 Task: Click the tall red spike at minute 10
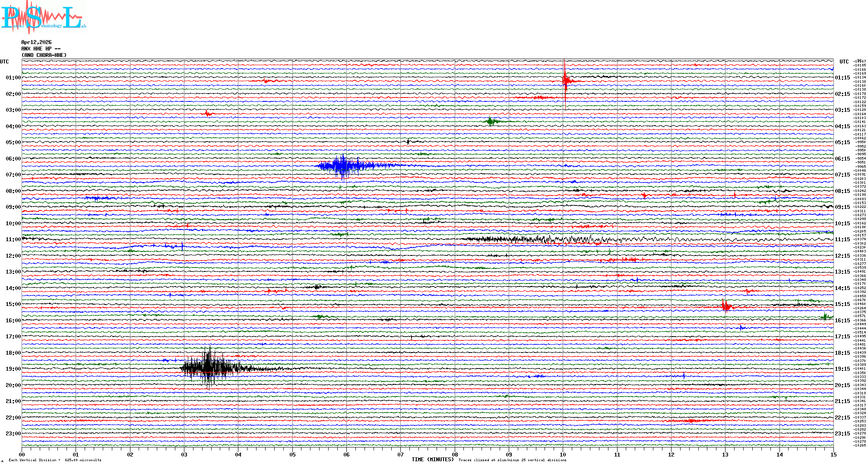pyautogui.click(x=564, y=80)
